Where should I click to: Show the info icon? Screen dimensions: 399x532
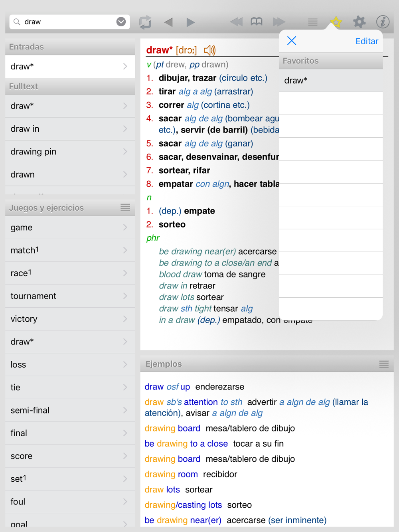(x=383, y=22)
